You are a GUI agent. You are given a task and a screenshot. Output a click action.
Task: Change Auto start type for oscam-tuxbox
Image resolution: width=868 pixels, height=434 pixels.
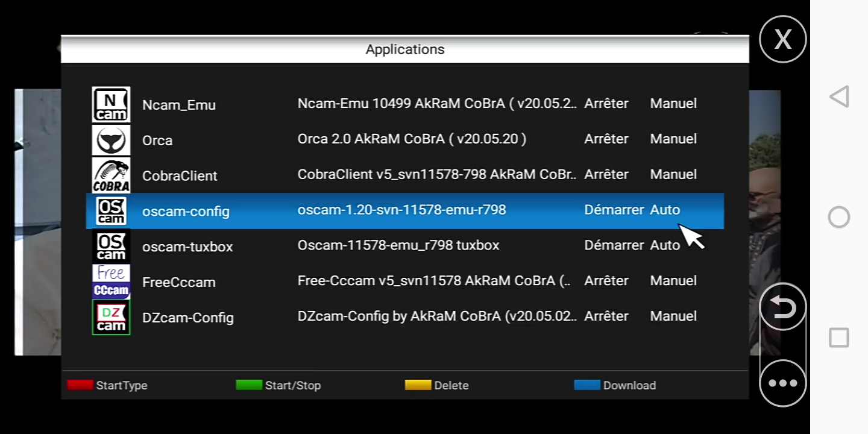pyautogui.click(x=664, y=245)
